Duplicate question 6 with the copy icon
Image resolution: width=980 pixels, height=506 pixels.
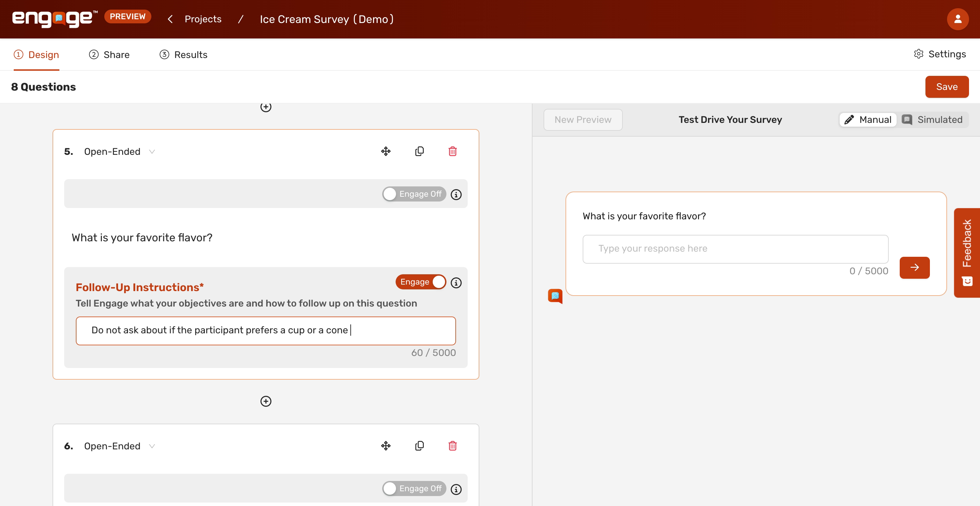pyautogui.click(x=419, y=446)
